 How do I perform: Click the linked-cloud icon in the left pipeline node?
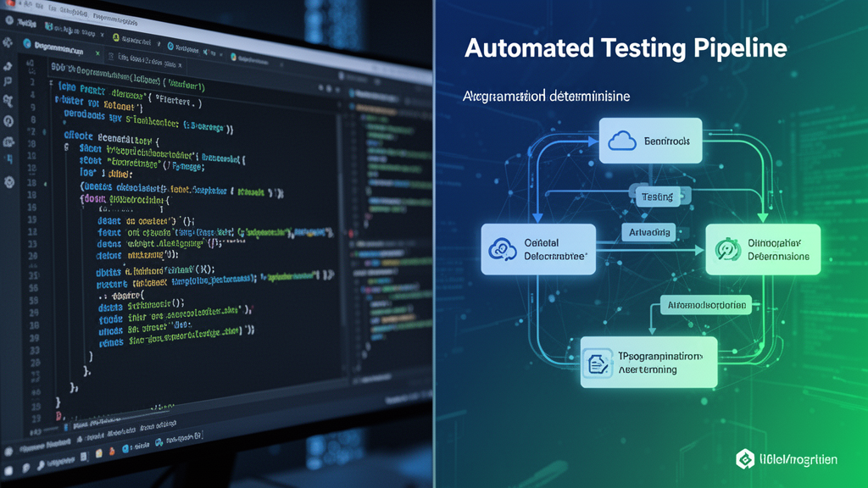pos(497,248)
